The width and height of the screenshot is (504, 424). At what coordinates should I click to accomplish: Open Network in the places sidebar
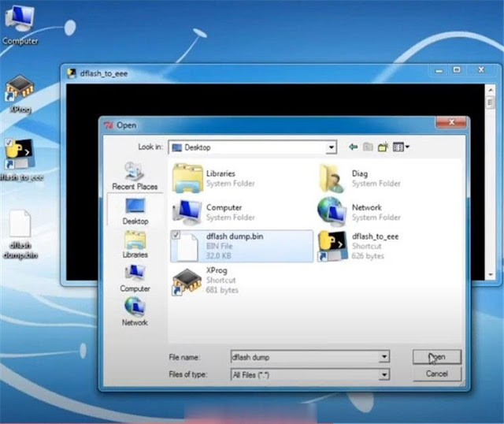point(135,312)
